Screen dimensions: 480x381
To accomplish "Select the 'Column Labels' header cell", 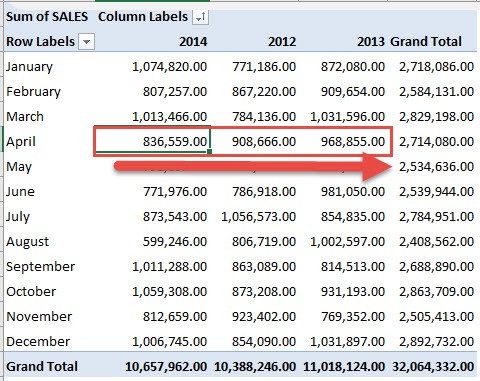I will click(143, 17).
